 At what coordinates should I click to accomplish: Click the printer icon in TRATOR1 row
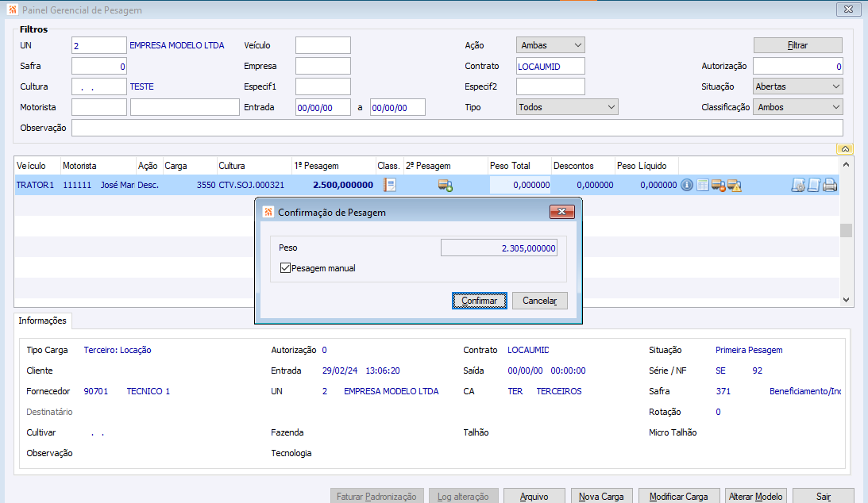click(x=830, y=186)
